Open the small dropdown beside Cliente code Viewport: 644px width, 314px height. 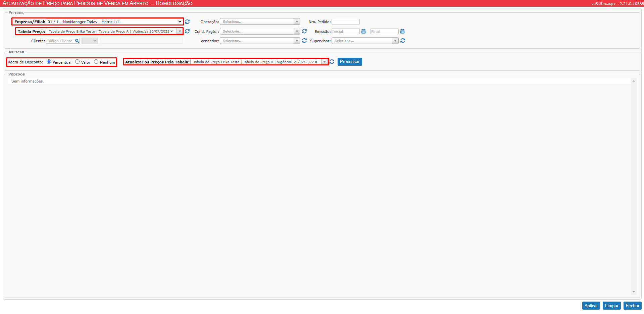click(x=90, y=41)
